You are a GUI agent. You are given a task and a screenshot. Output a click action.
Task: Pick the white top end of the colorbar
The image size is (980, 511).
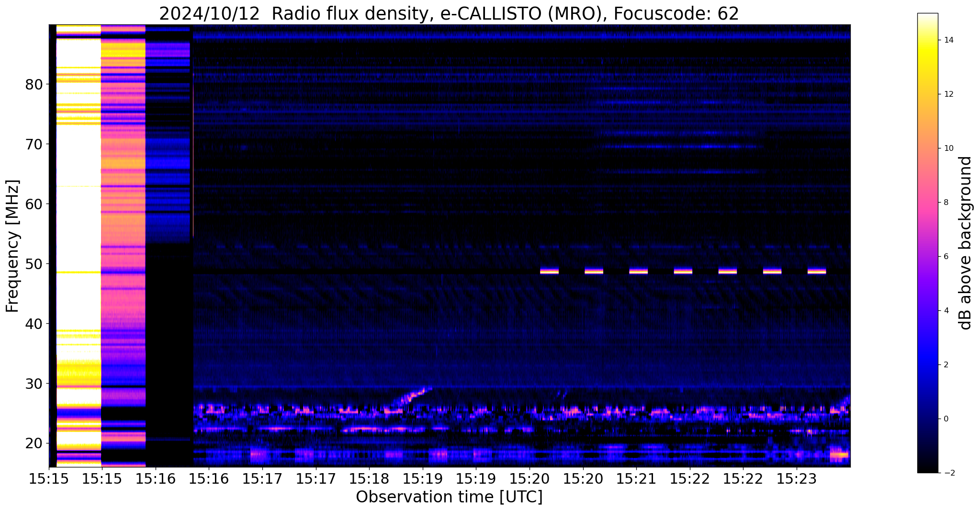[x=927, y=17]
